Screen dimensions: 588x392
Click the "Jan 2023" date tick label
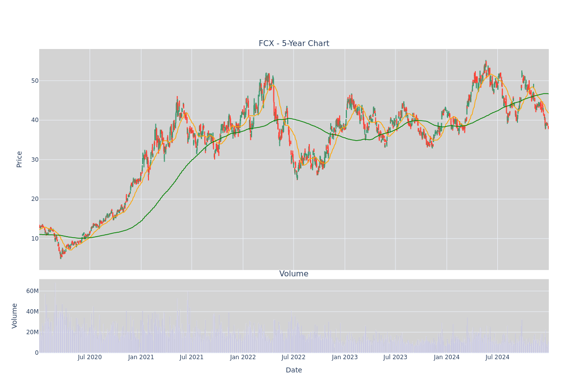click(345, 357)
